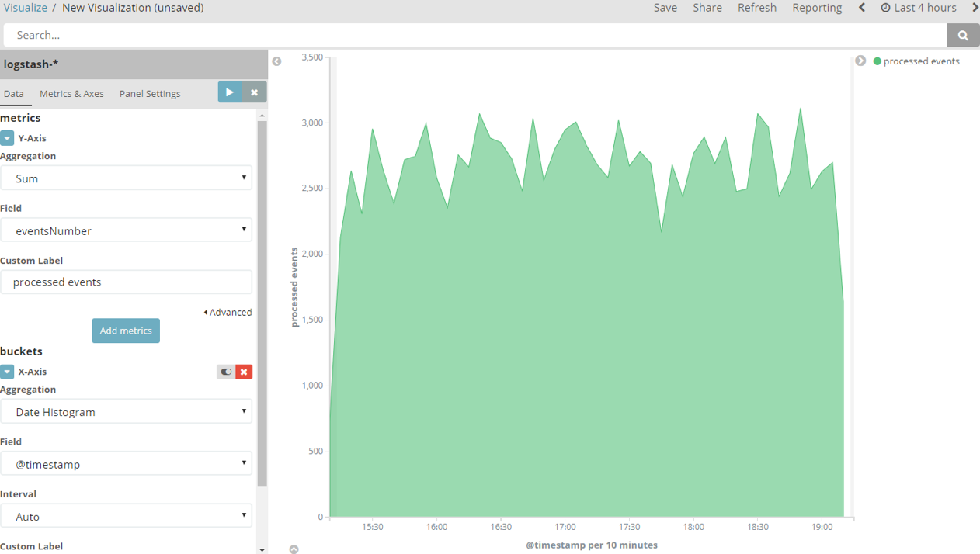The width and height of the screenshot is (980, 554).
Task: Open the Sum aggregation dropdown
Action: click(126, 178)
